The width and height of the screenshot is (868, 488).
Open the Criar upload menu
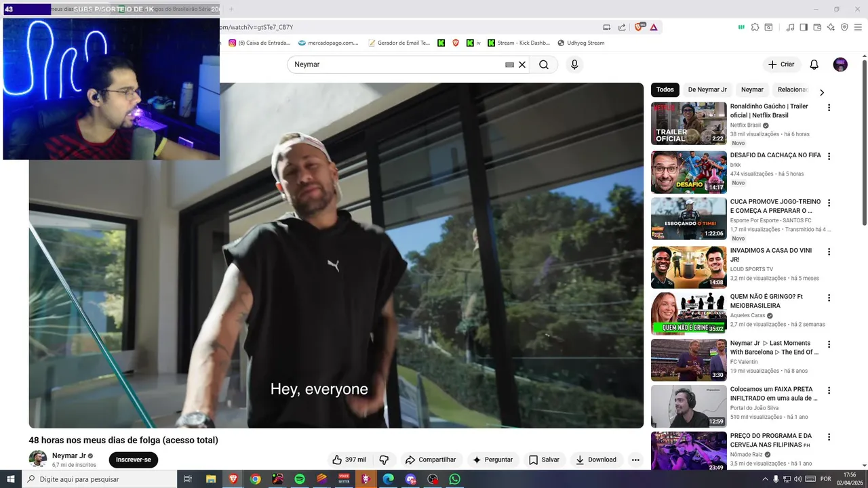(x=781, y=64)
